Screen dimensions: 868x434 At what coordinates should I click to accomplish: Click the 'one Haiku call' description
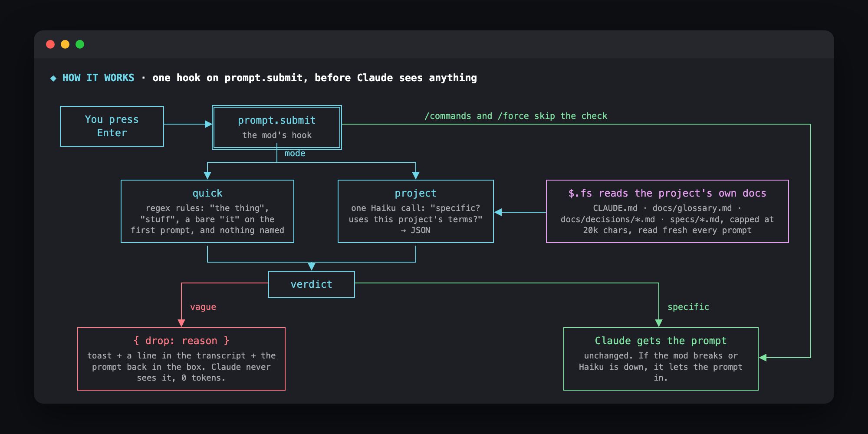[415, 219]
